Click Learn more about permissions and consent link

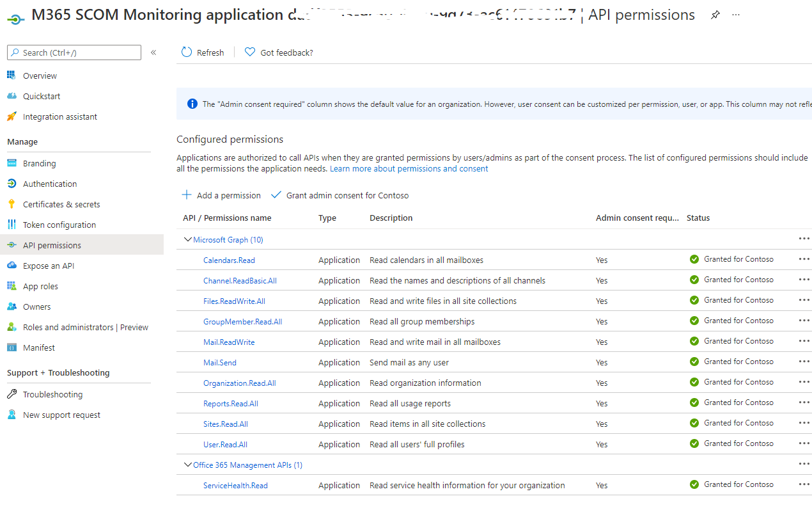409,169
